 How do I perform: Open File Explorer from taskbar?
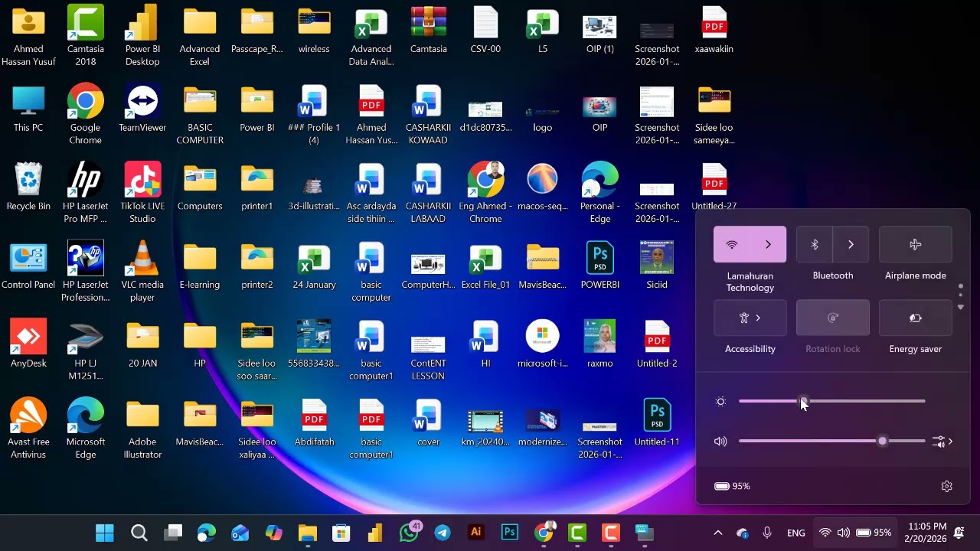pyautogui.click(x=308, y=533)
